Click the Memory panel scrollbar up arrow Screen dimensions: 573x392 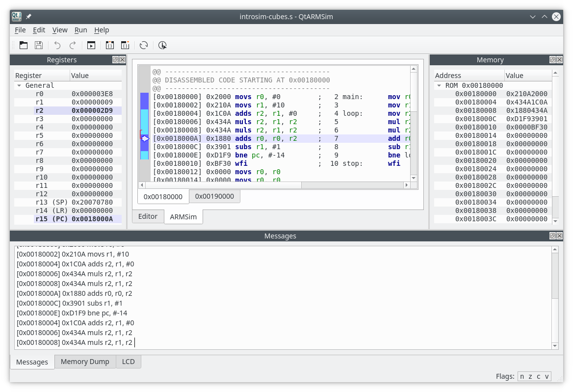coord(555,73)
